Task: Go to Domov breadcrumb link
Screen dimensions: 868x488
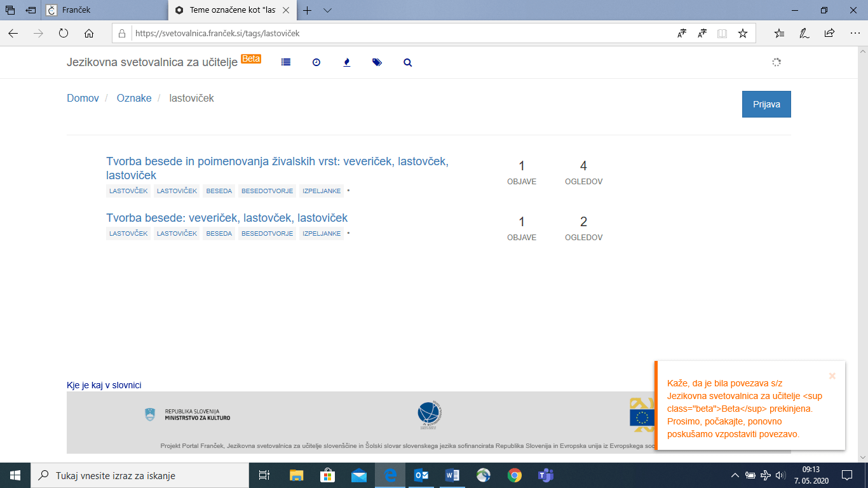Action: 83,98
